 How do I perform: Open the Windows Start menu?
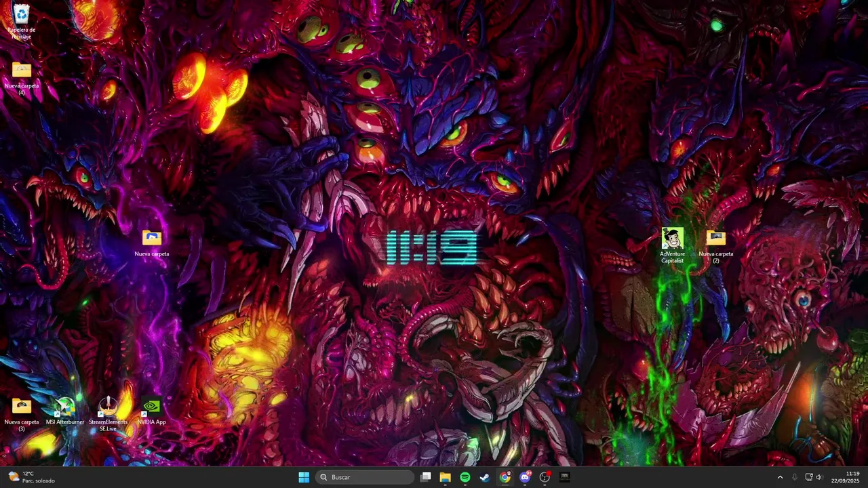pyautogui.click(x=304, y=477)
